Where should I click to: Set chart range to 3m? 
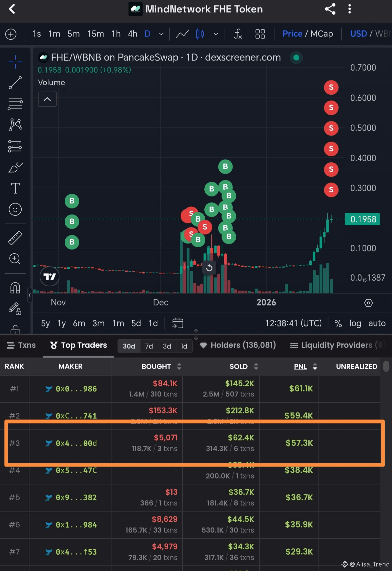click(99, 323)
